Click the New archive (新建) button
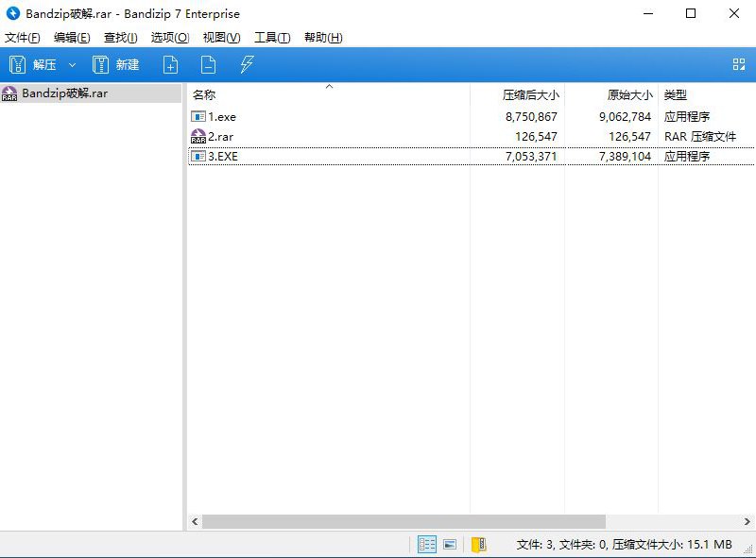This screenshot has height=558, width=756. coord(115,64)
